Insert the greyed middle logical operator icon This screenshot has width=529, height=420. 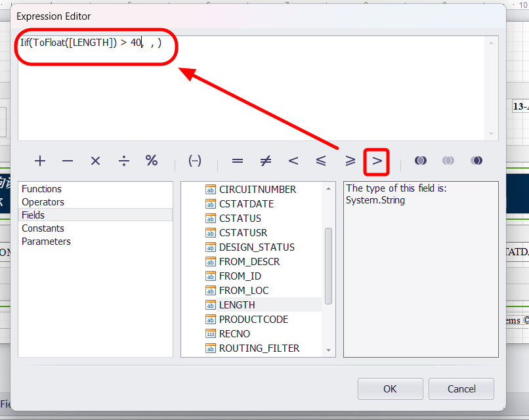tap(448, 161)
